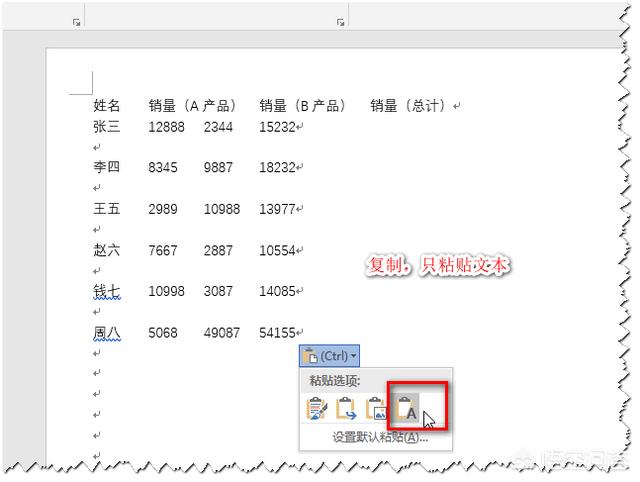Click the value 10554
This screenshot has height=482, width=640.
pos(277,250)
